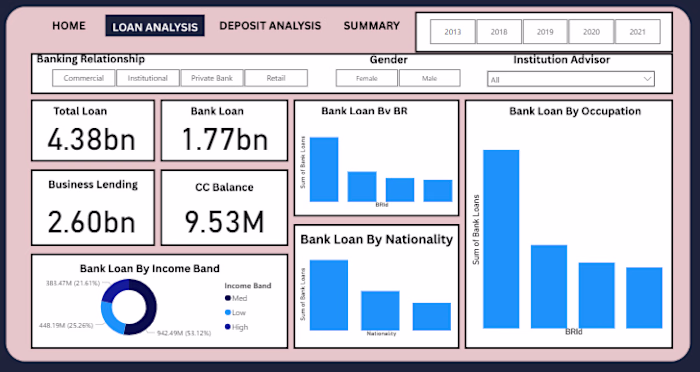This screenshot has width=700, height=372.
Task: Filter by Female gender
Action: click(367, 78)
